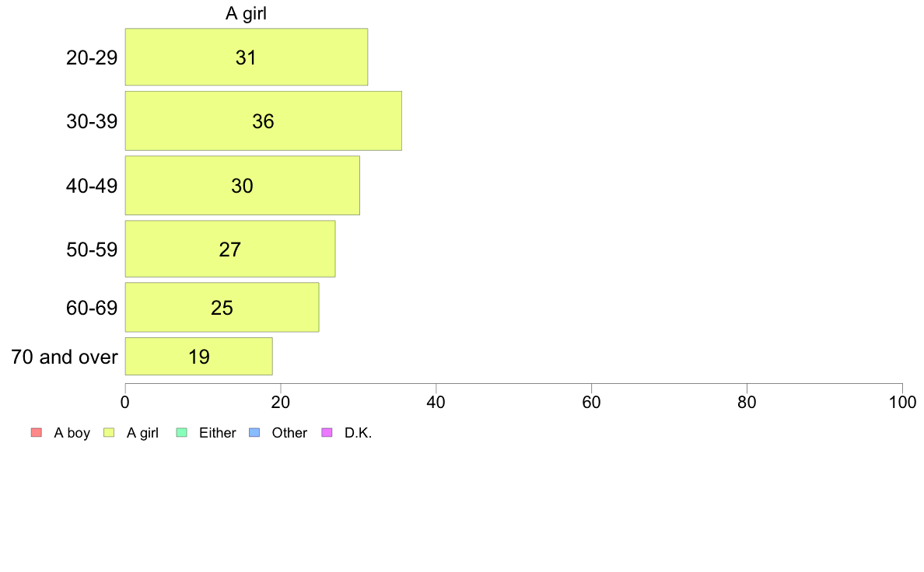Click the 30-39 age group label
This screenshot has height=572, width=924.
91,121
